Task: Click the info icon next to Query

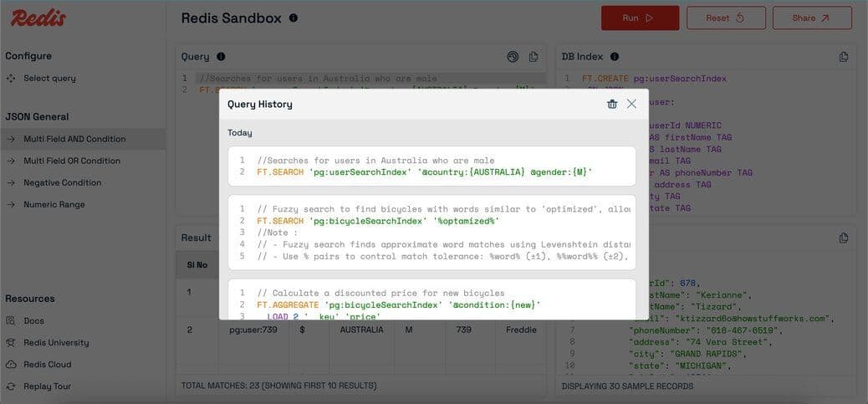Action: [x=221, y=57]
